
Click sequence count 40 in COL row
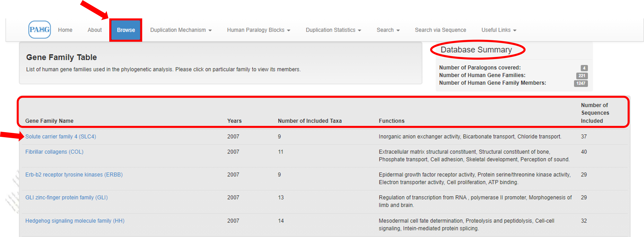click(x=584, y=152)
